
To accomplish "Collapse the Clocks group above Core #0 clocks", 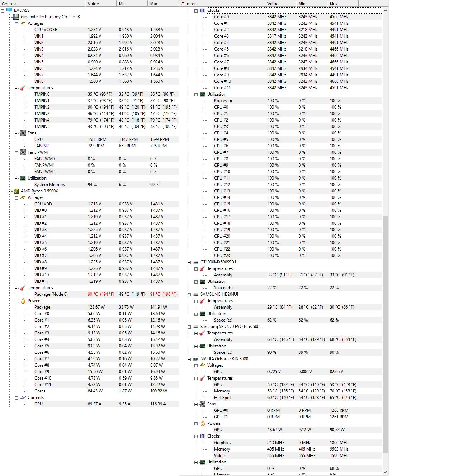I will pos(196,11).
